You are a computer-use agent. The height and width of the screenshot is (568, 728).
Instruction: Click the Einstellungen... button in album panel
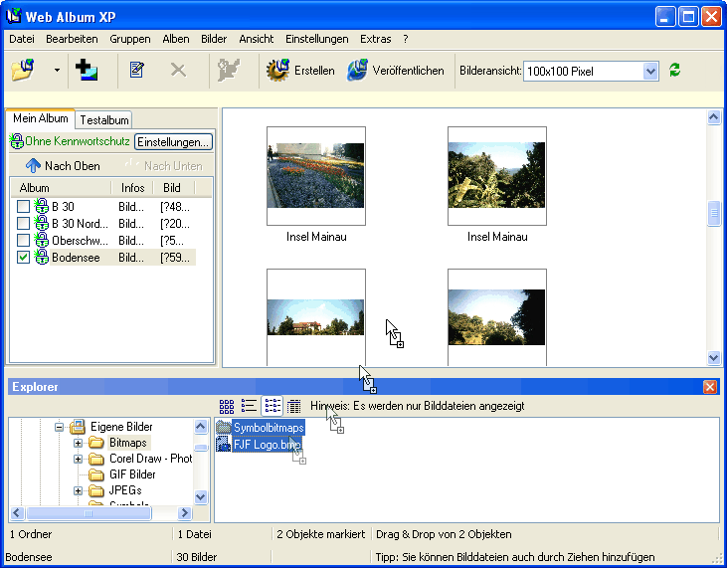tap(173, 141)
